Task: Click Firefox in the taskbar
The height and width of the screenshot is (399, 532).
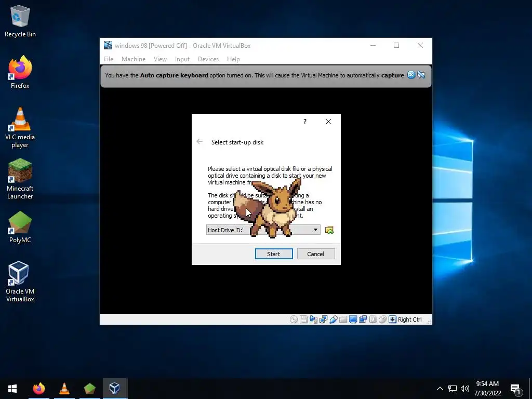Action: click(x=38, y=389)
